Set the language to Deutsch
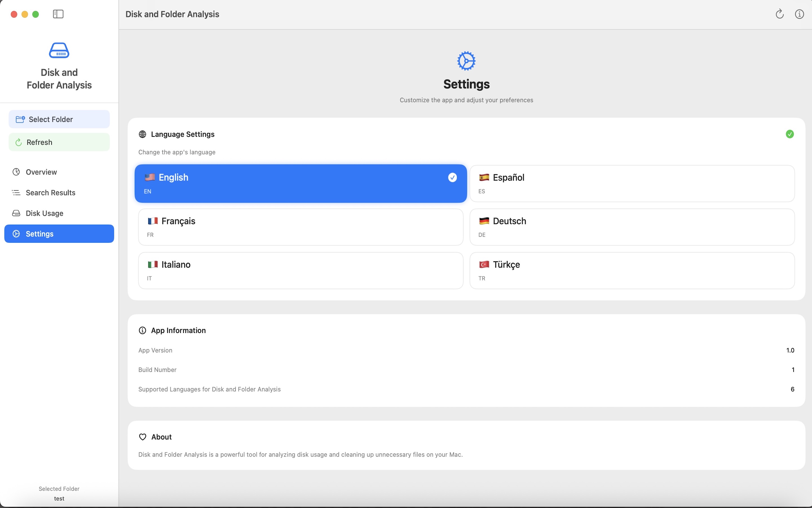This screenshot has width=812, height=508. point(632,227)
